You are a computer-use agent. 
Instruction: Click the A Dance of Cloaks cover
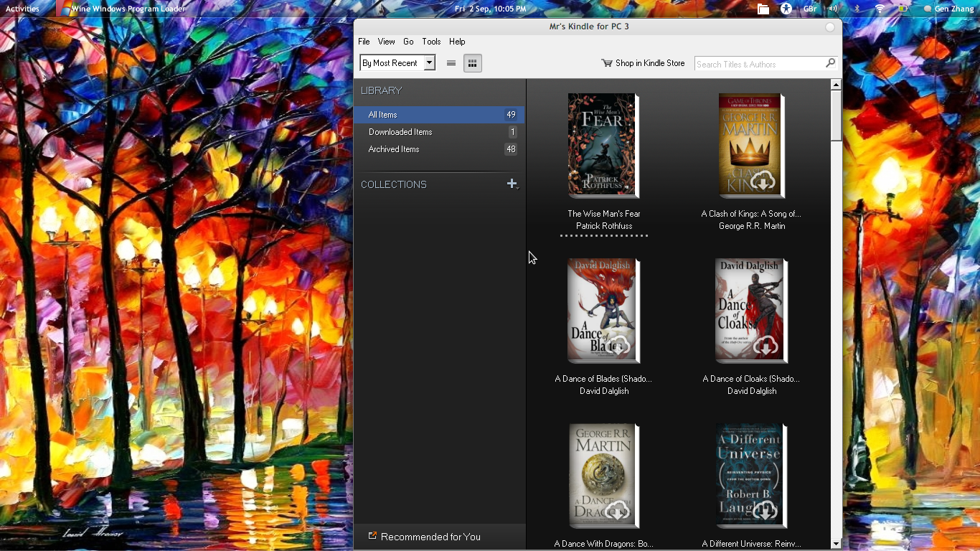pos(751,311)
